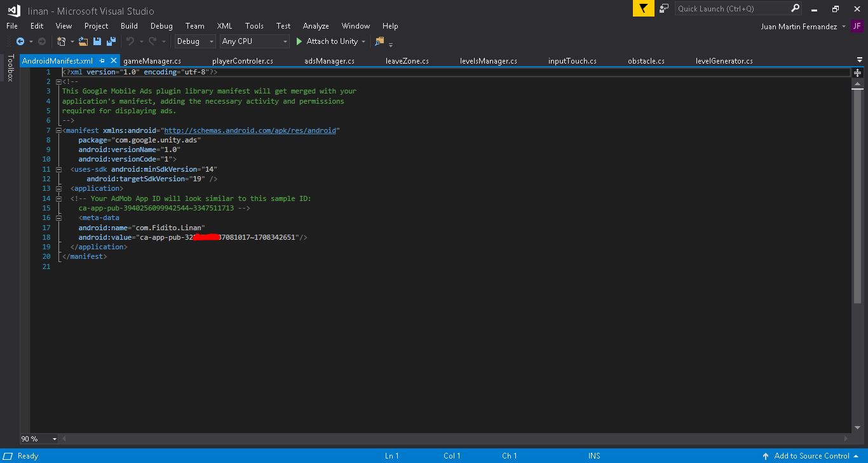Screen dimensions: 868x463
Task: Click the Undo arrow icon
Action: tap(130, 41)
